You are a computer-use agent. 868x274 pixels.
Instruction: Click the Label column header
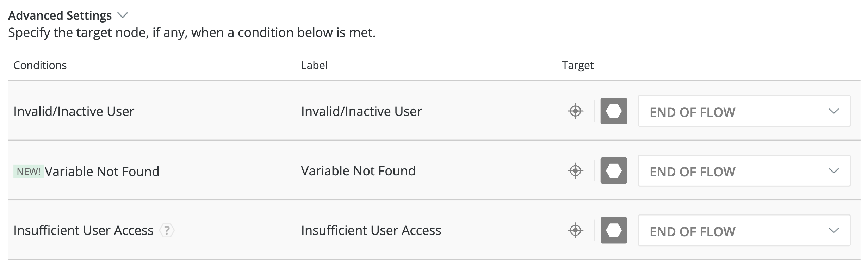[314, 65]
